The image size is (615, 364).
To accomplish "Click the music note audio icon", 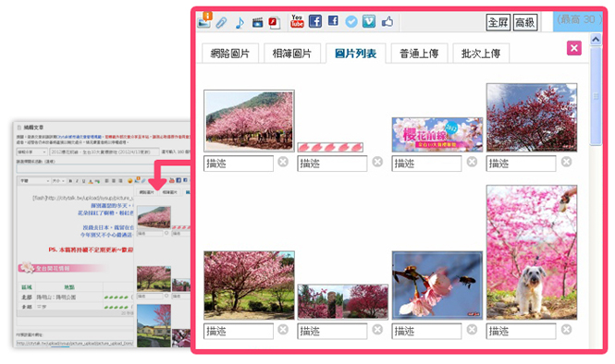I will pos(240,22).
